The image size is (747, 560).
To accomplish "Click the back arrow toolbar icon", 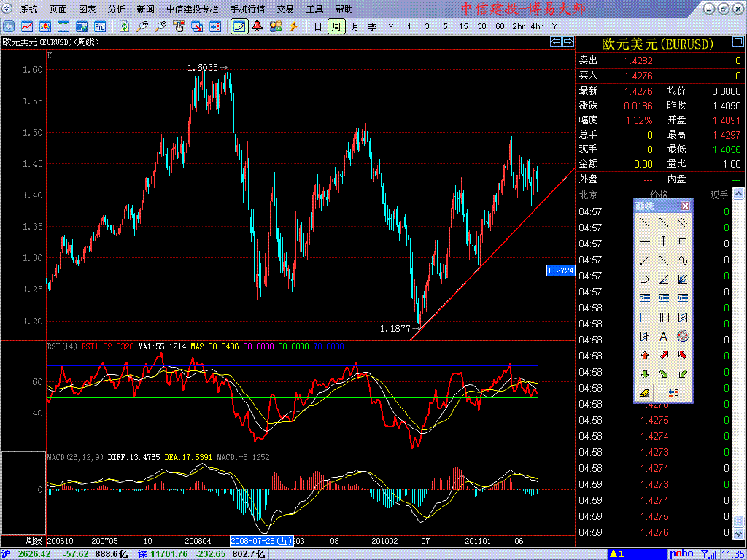I will tap(9, 26).
